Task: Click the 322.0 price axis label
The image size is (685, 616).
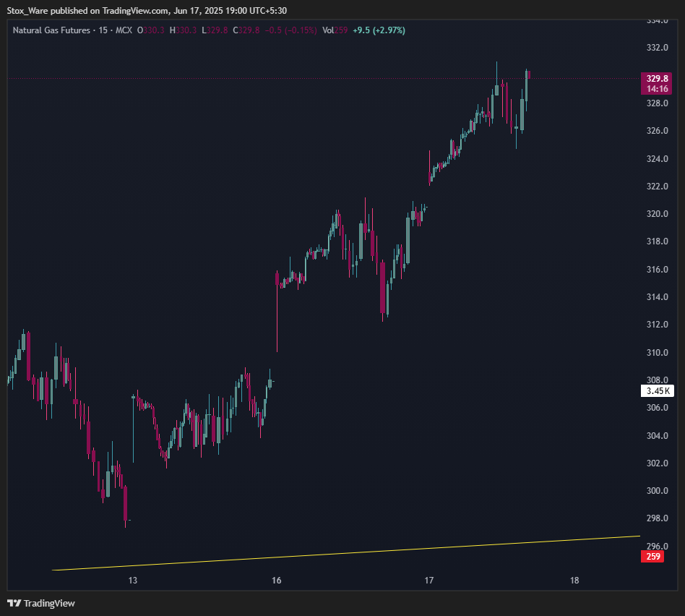Action: coord(657,187)
